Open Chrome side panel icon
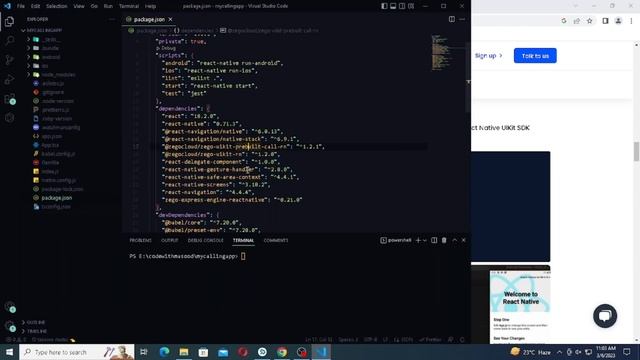The width and height of the screenshot is (640, 360). point(605,21)
